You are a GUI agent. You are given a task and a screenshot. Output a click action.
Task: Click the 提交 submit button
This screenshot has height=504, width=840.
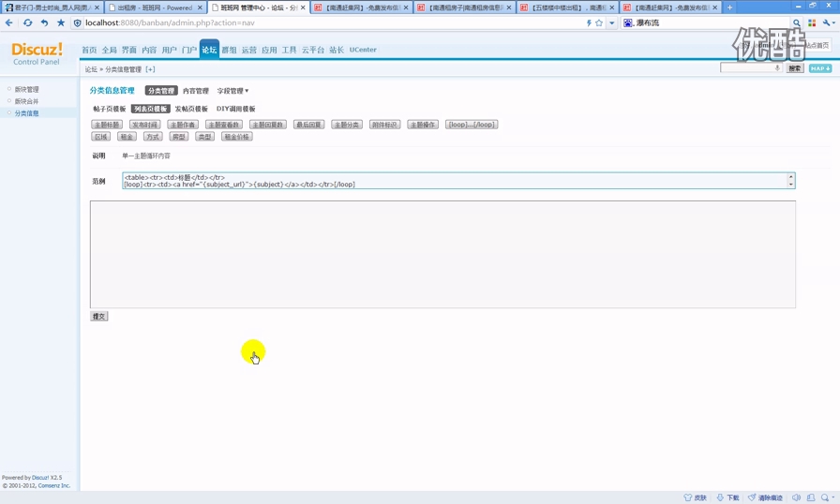point(98,317)
